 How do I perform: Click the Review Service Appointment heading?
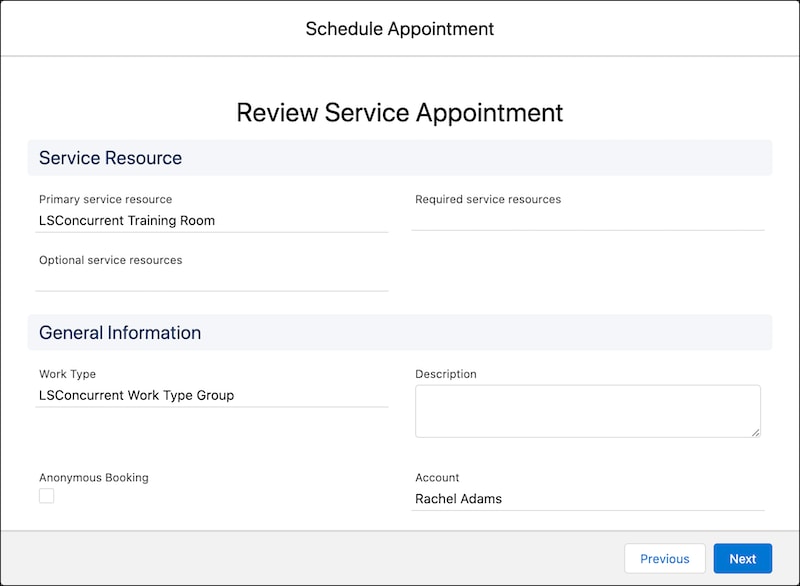(x=400, y=112)
